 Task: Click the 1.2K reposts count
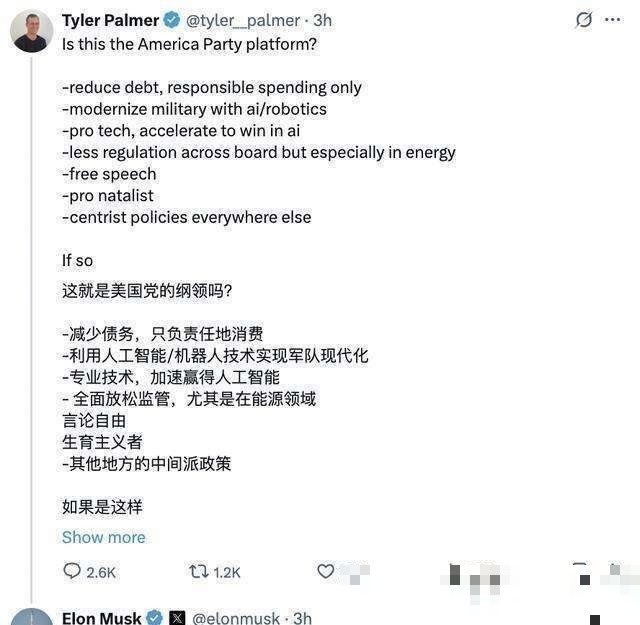pos(227,572)
